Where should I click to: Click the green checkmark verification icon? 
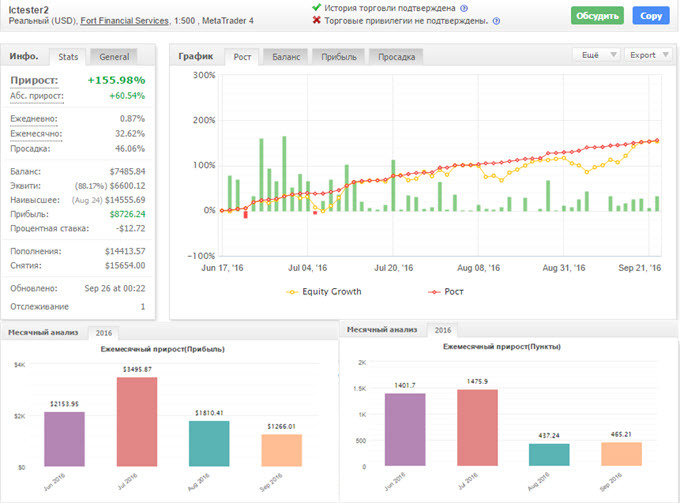[x=317, y=7]
